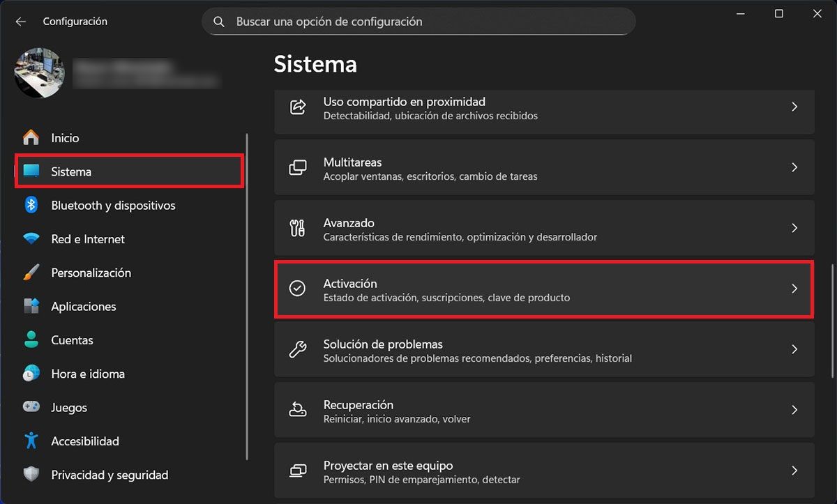The height and width of the screenshot is (504, 837).
Task: Click the Avanzado tools icon
Action: [x=298, y=228]
